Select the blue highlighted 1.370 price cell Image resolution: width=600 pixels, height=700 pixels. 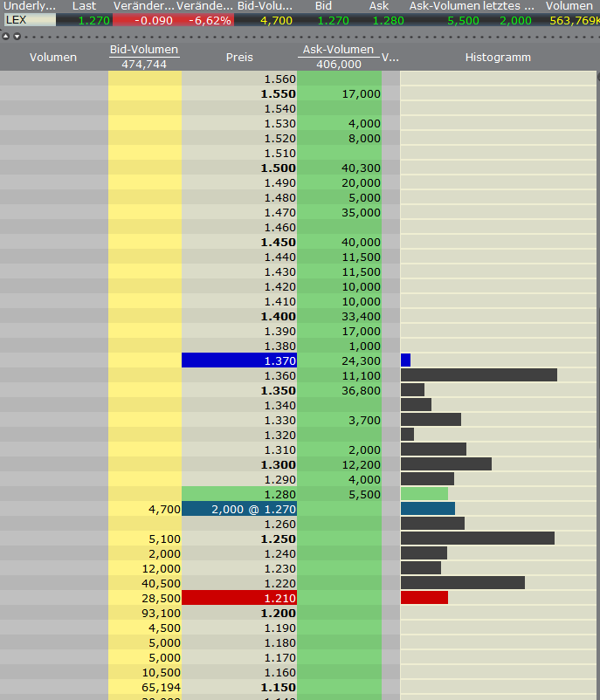point(239,360)
